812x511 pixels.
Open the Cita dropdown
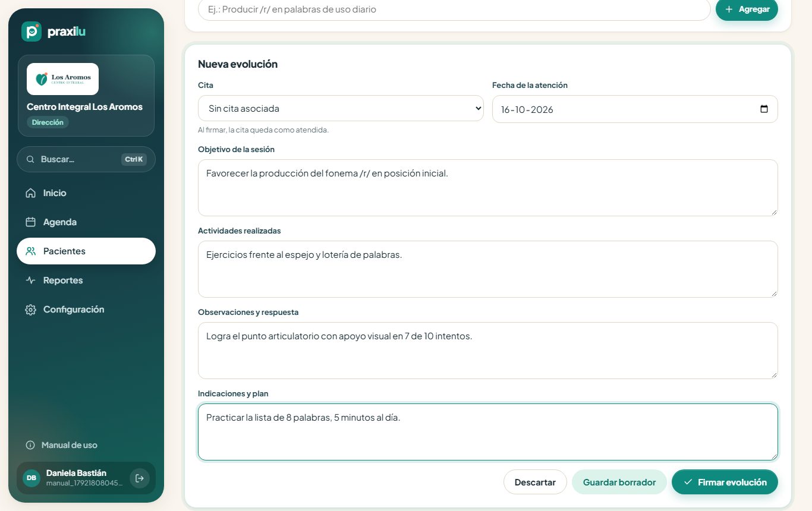pyautogui.click(x=341, y=108)
